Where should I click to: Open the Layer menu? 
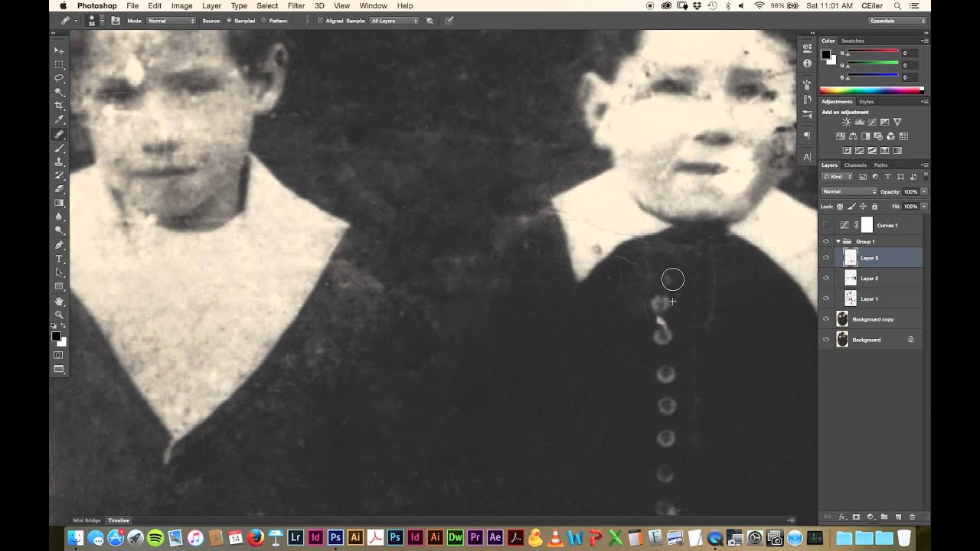click(212, 5)
